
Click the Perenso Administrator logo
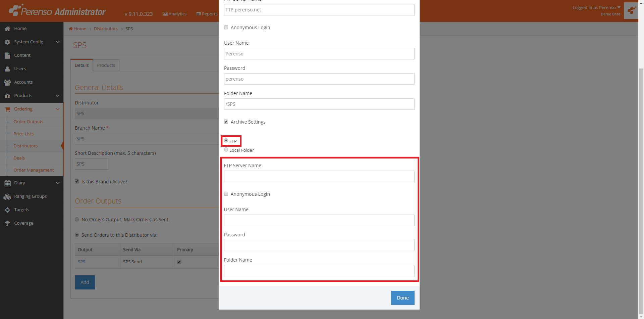click(57, 11)
